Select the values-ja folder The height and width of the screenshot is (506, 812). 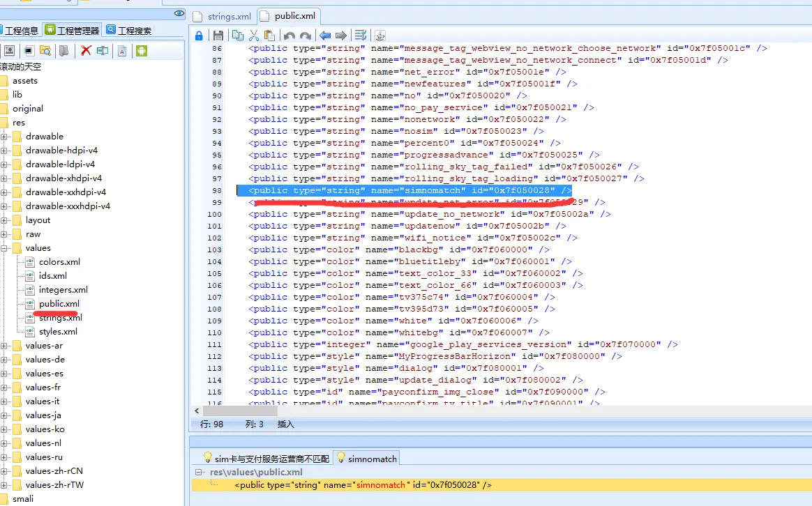tap(43, 415)
